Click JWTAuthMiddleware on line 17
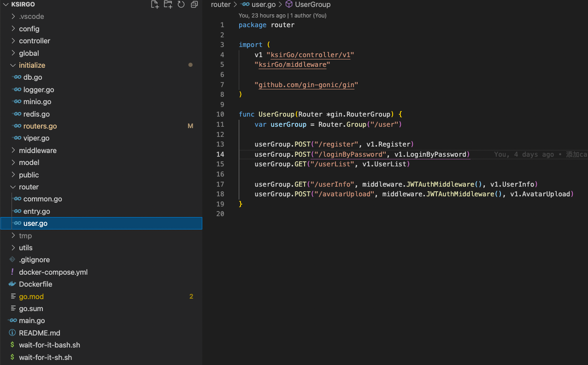This screenshot has width=588, height=365. [440, 184]
